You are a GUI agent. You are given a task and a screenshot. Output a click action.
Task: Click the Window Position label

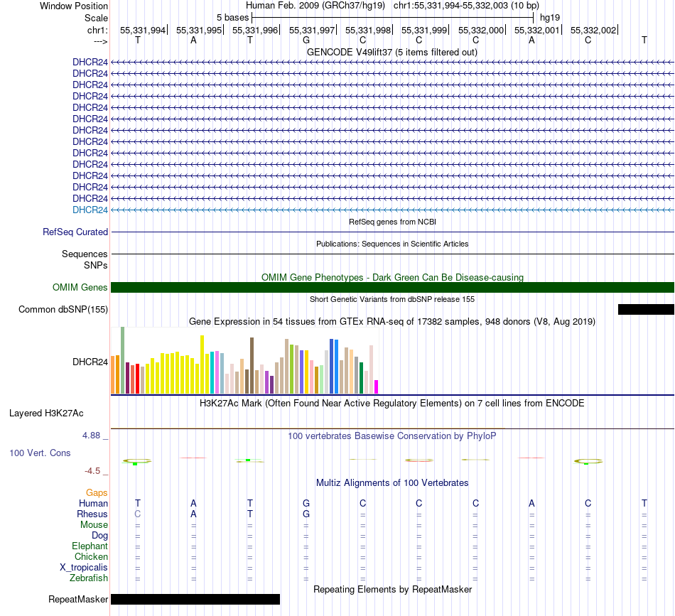pyautogui.click(x=74, y=6)
